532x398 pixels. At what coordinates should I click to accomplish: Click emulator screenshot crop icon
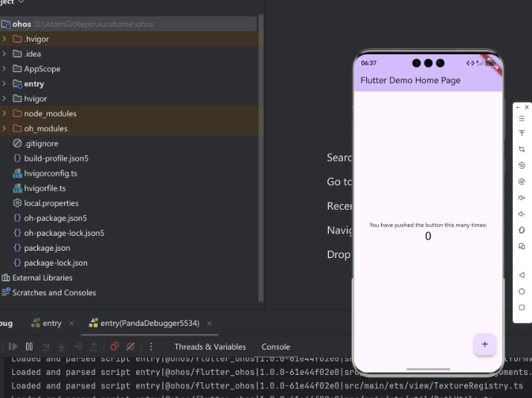point(522,150)
